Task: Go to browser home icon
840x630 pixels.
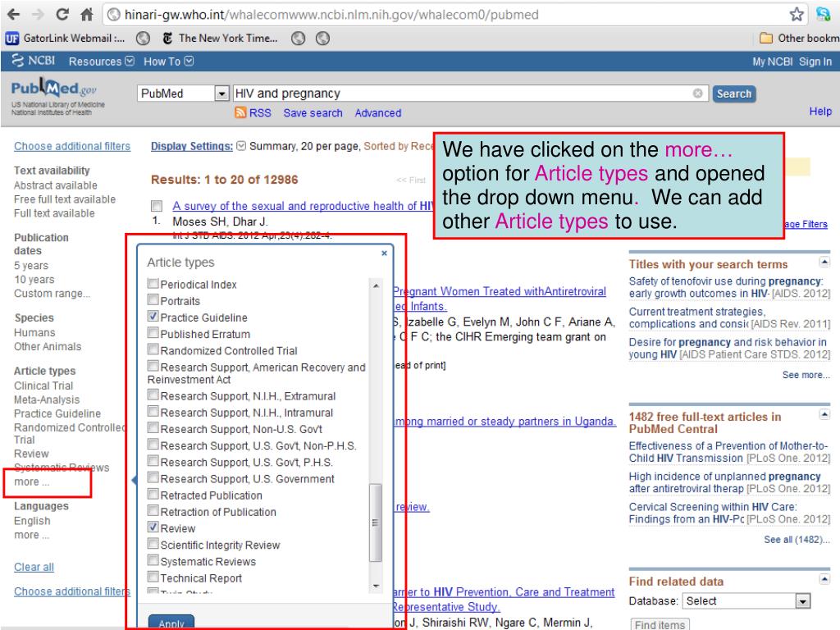Action: [87, 15]
